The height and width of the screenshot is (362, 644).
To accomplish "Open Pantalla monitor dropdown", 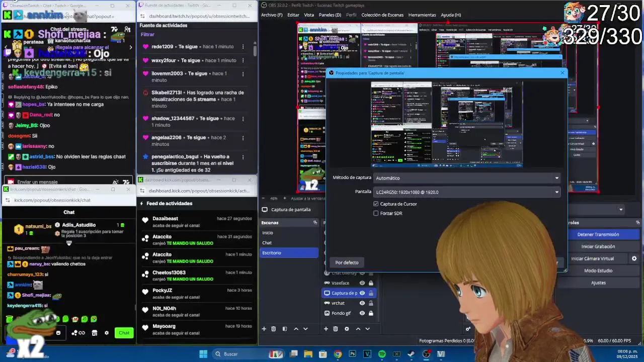I will pyautogui.click(x=467, y=192).
